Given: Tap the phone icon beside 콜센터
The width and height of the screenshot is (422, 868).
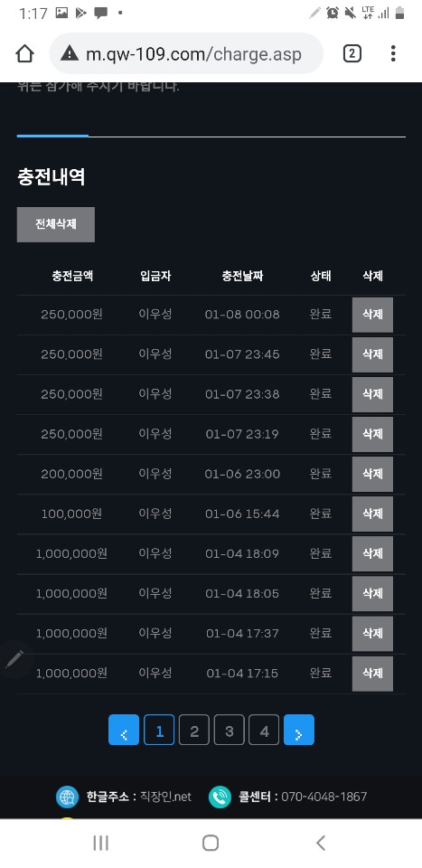Looking at the screenshot, I should 220,797.
